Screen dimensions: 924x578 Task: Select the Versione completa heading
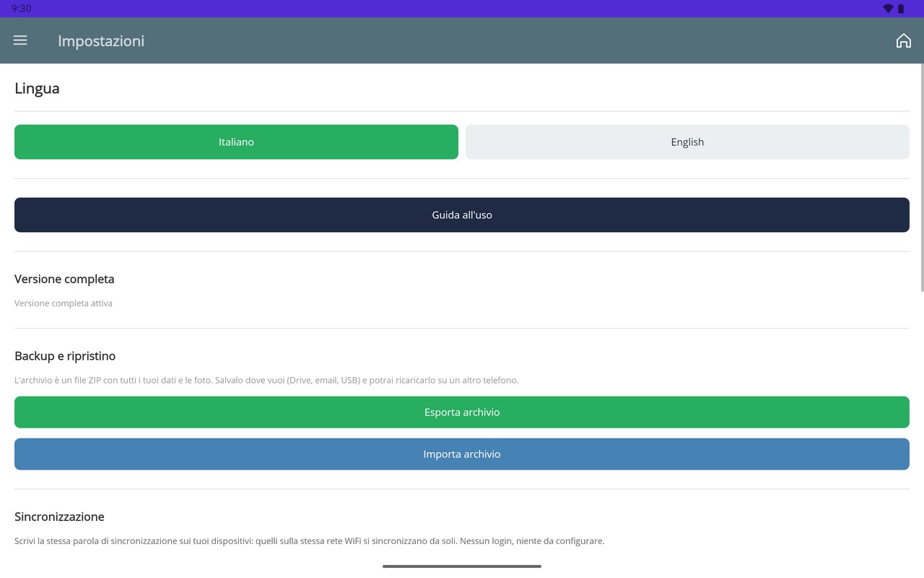tap(64, 279)
